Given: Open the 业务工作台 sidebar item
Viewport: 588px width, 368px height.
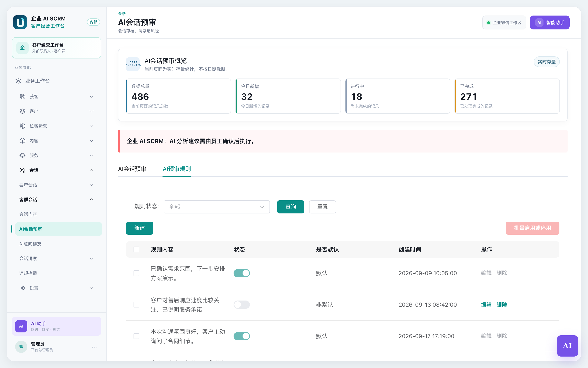Looking at the screenshot, I should pyautogui.click(x=56, y=81).
